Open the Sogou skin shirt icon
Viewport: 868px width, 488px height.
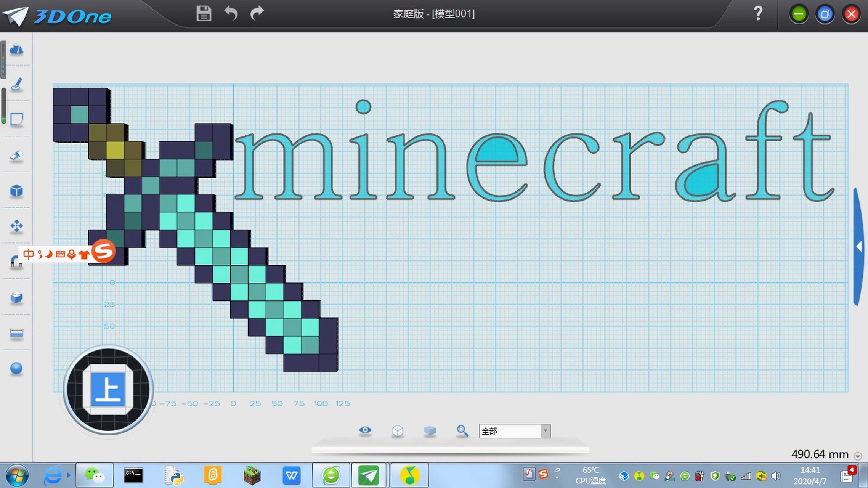coord(84,254)
